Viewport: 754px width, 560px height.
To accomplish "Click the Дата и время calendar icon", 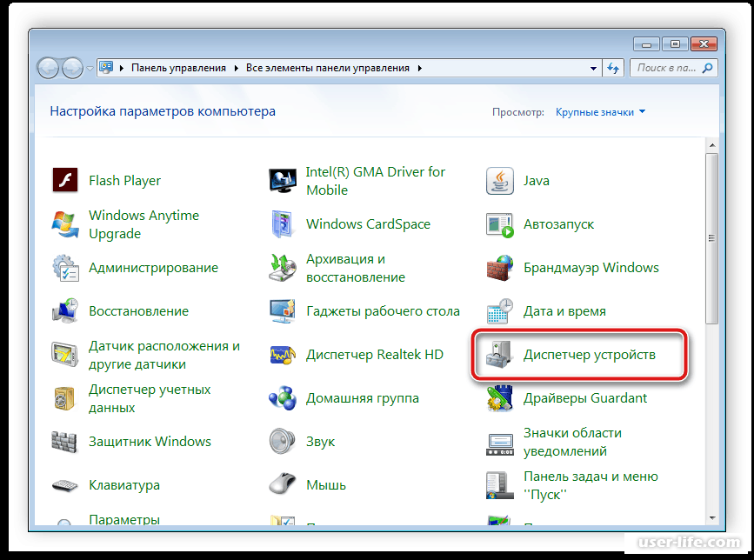I will click(x=499, y=311).
